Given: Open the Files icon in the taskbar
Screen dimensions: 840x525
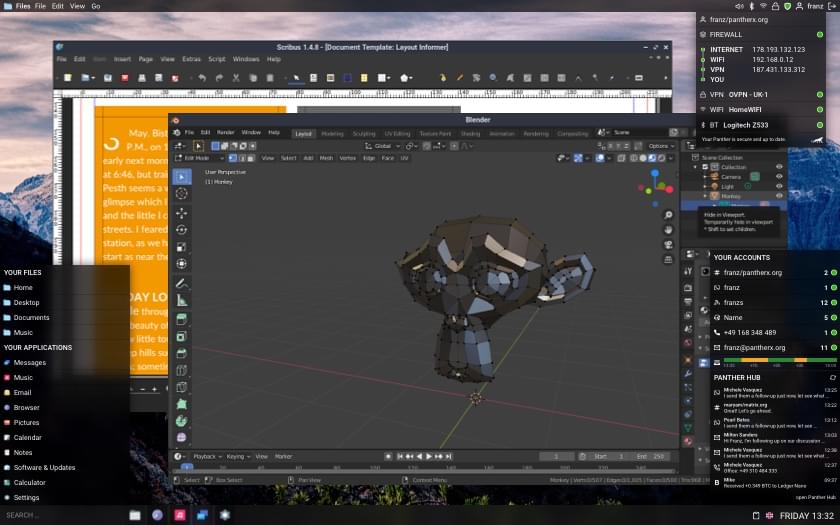Looking at the screenshot, I should pos(135,515).
